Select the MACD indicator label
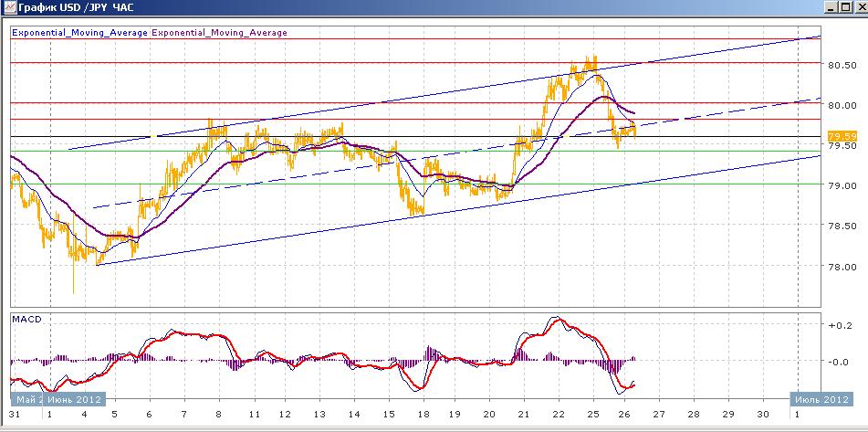Image resolution: width=868 pixels, height=432 pixels. click(26, 320)
